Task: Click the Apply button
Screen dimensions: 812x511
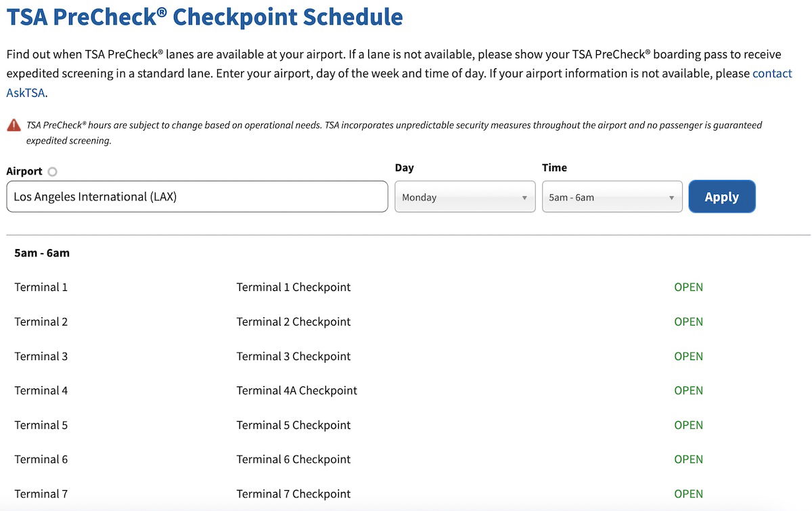Action: [x=722, y=197]
